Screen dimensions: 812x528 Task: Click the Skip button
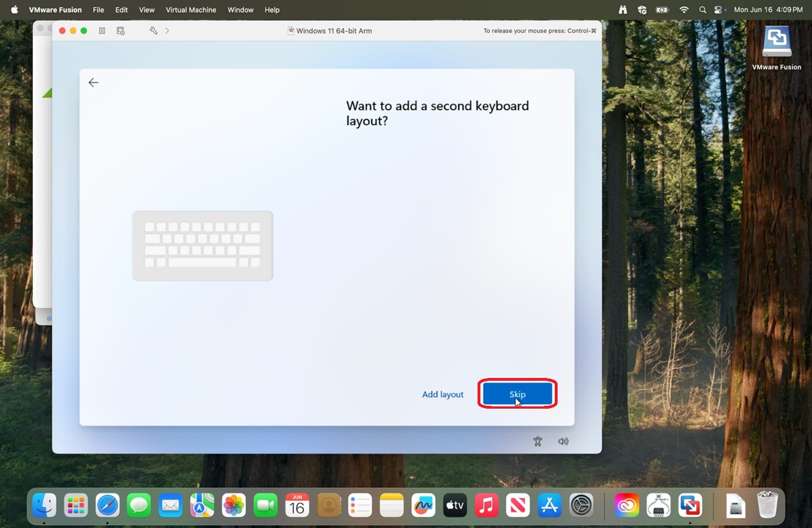tap(517, 394)
